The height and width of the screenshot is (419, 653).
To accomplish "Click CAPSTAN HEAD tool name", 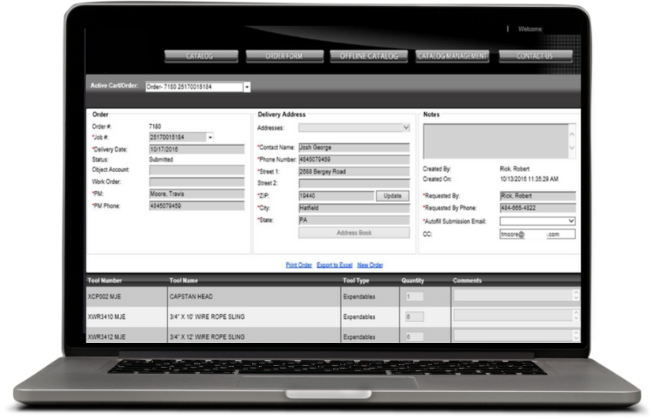I will 191,297.
